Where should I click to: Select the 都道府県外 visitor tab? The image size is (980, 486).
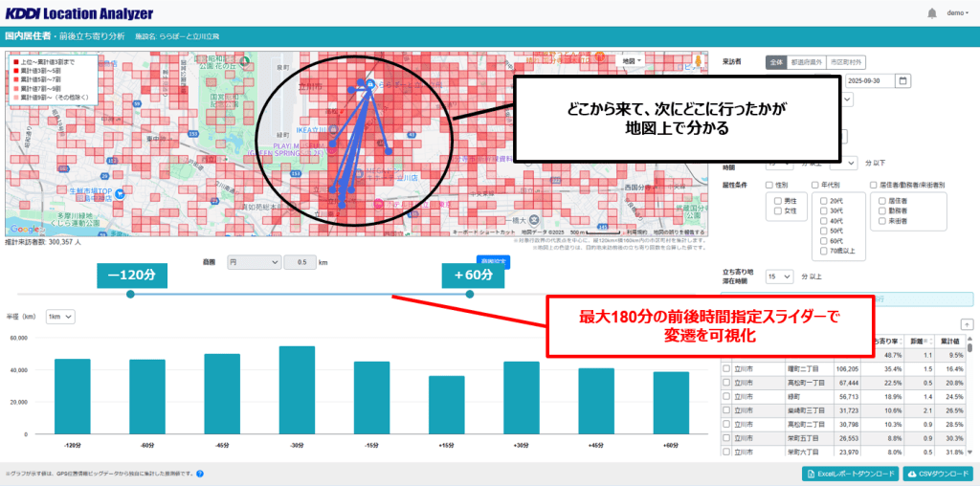806,62
